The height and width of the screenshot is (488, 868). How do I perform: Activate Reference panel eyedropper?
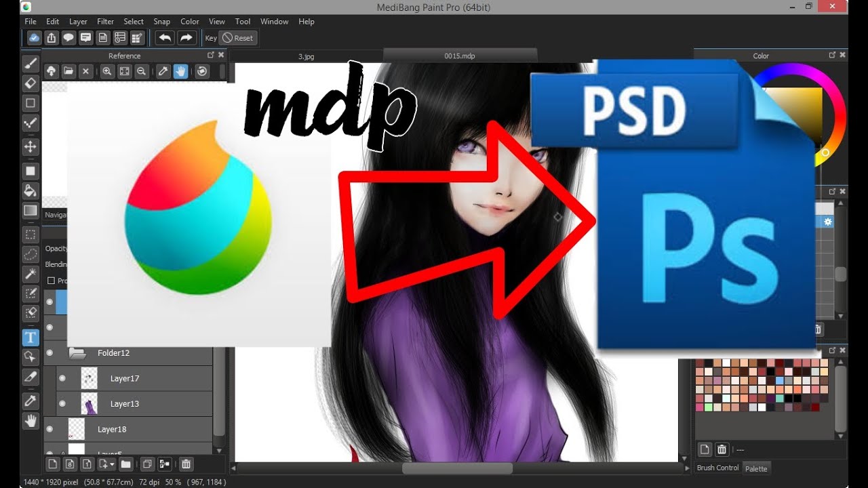(x=163, y=71)
